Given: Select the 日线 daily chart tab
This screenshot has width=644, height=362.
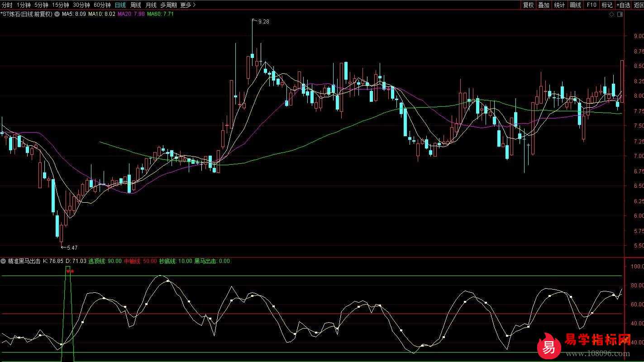Looking at the screenshot, I should coord(120,5).
